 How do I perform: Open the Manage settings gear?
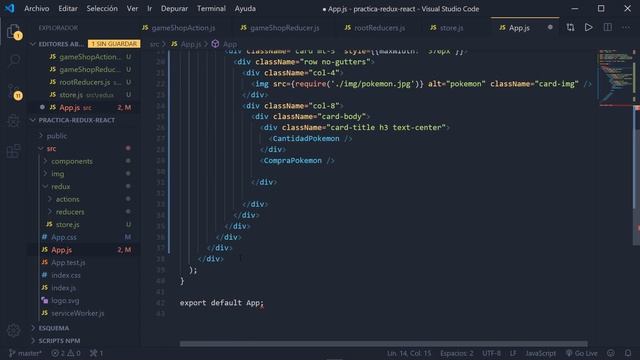pos(13,330)
